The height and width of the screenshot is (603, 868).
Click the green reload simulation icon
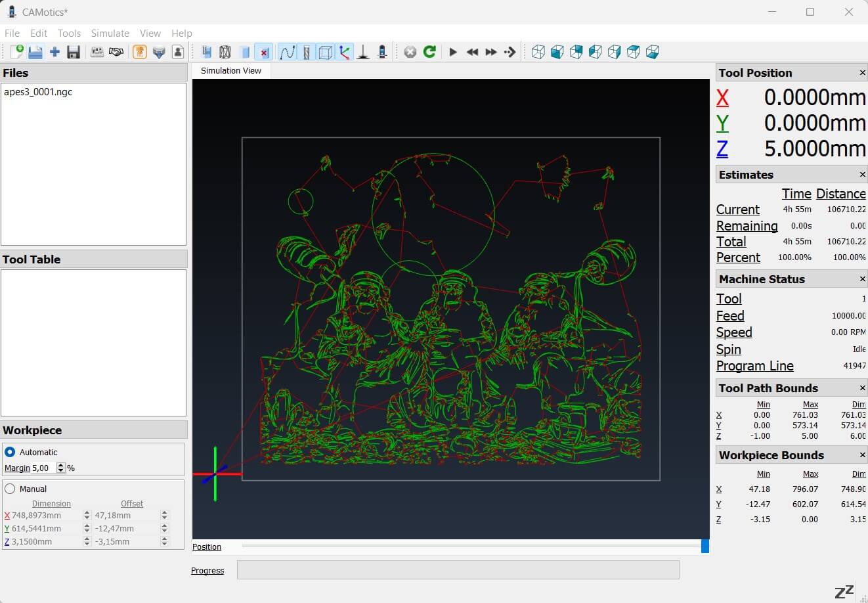(429, 52)
